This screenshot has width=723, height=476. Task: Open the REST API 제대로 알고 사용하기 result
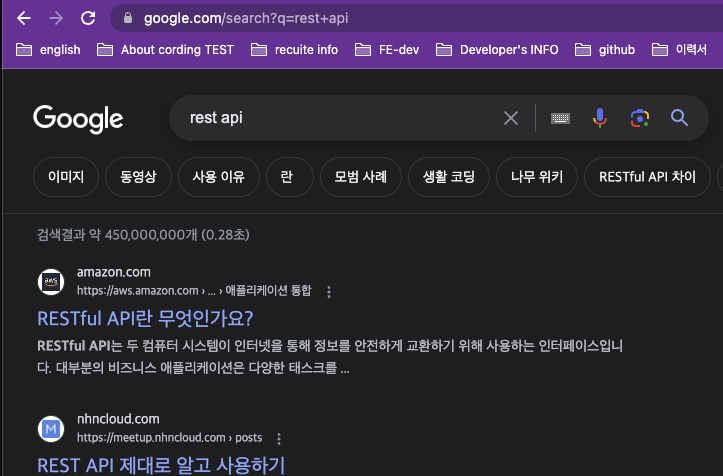[161, 465]
